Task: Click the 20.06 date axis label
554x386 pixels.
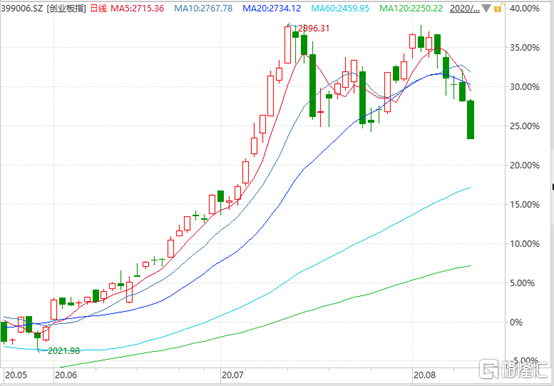Action: point(66,375)
